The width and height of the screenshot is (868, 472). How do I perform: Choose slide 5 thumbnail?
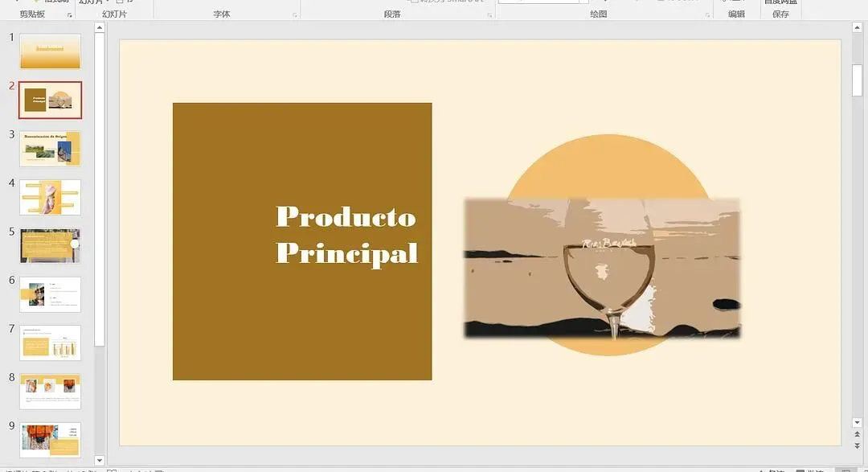click(51, 245)
